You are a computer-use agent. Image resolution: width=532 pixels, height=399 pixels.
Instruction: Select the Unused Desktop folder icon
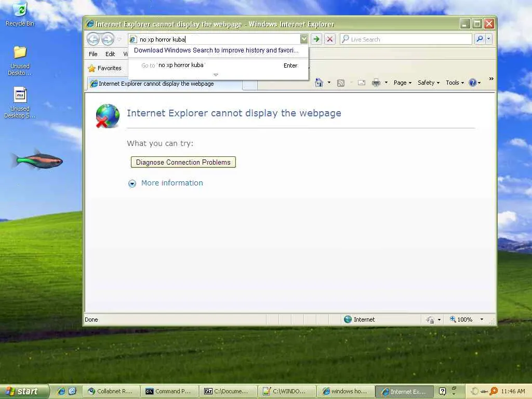[x=20, y=61]
